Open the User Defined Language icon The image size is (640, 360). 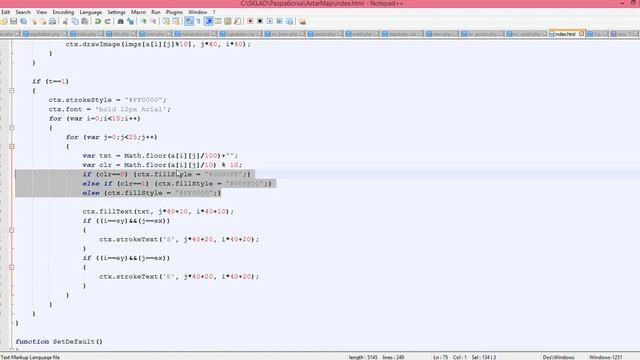tap(218, 21)
